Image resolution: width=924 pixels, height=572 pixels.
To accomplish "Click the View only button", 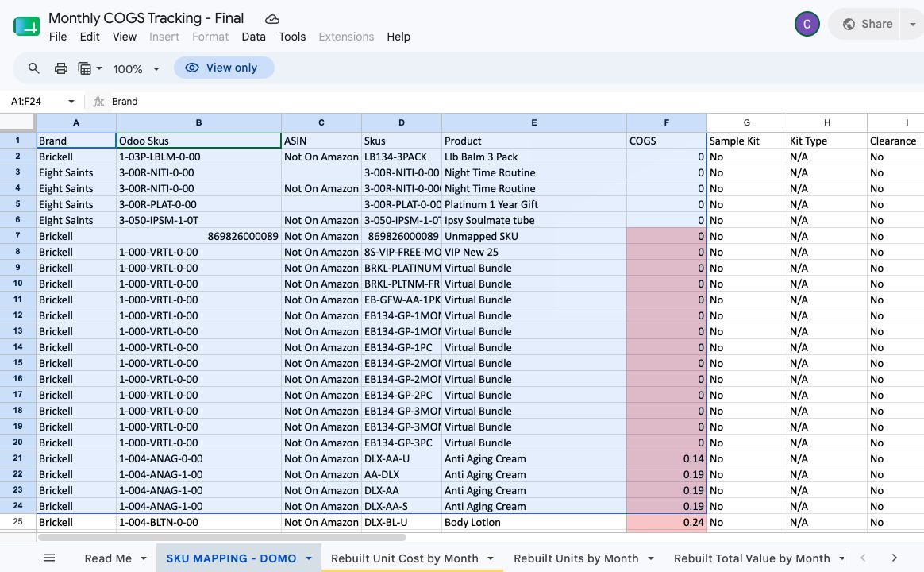I will point(224,68).
